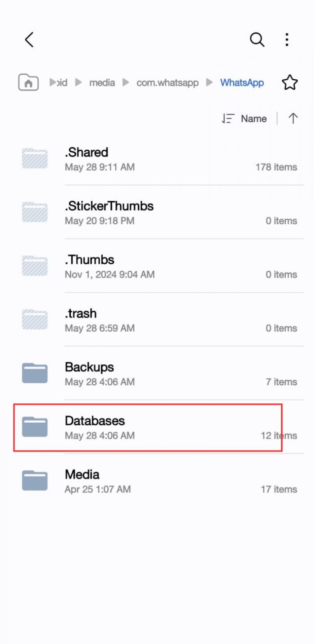Tap the sort order lines icon
This screenshot has height=644, width=314.
click(x=228, y=119)
